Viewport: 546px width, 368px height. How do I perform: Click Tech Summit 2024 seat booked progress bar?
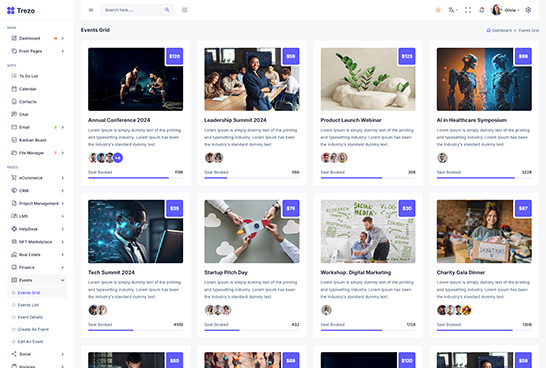click(x=135, y=330)
